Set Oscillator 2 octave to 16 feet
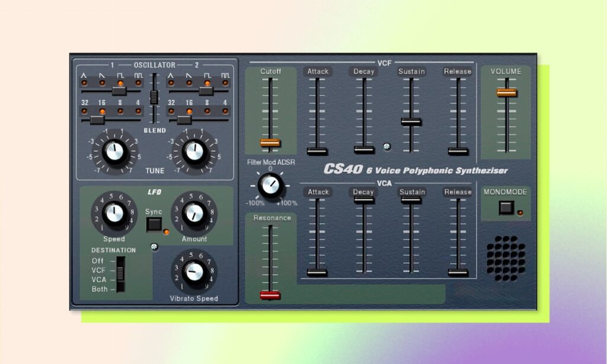 [x=189, y=111]
